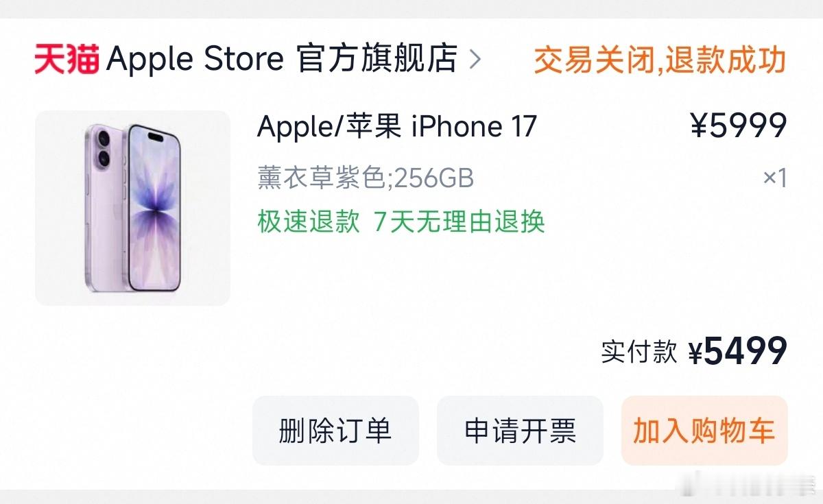Screen dimensions: 823x504
Task: Open the 7天无理由退换 policy tag
Action: tap(460, 221)
